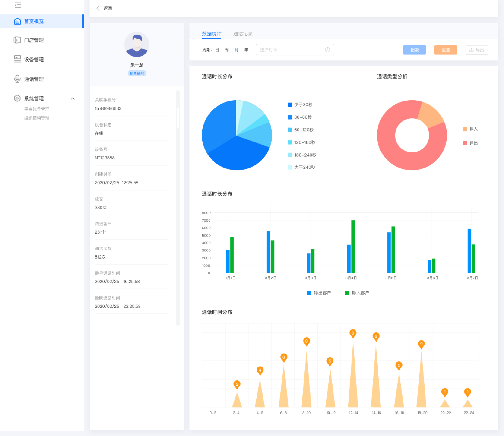Click the device management icon
This screenshot has height=436, width=504.
[x=17, y=59]
